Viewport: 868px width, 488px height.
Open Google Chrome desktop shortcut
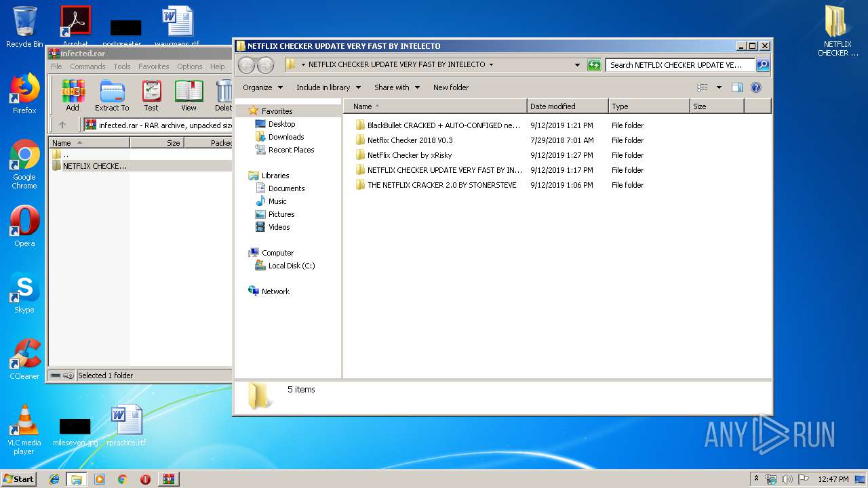[24, 164]
